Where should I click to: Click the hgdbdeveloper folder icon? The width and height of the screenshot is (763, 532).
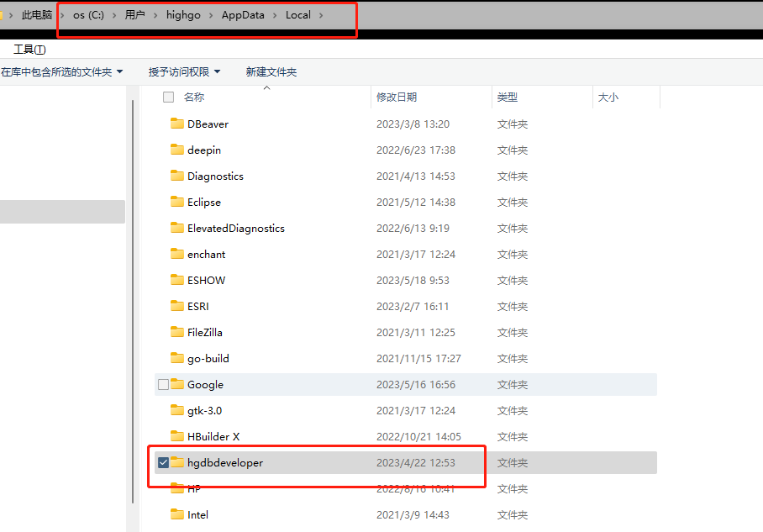pos(177,462)
